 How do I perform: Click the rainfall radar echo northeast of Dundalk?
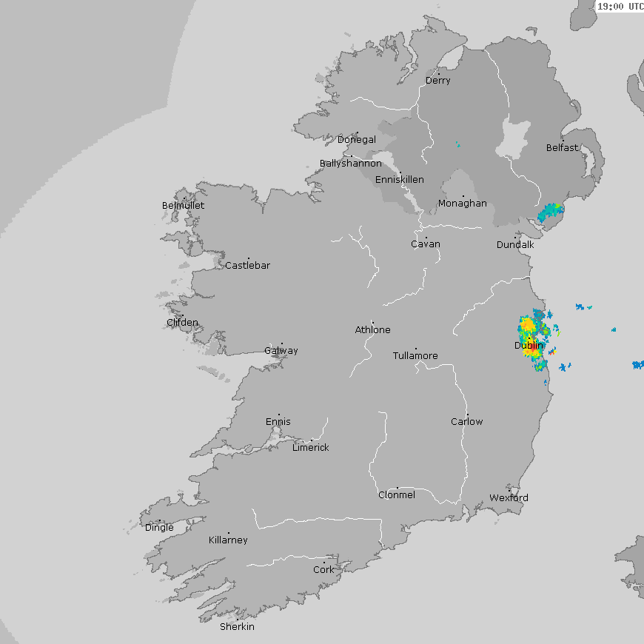point(550,212)
